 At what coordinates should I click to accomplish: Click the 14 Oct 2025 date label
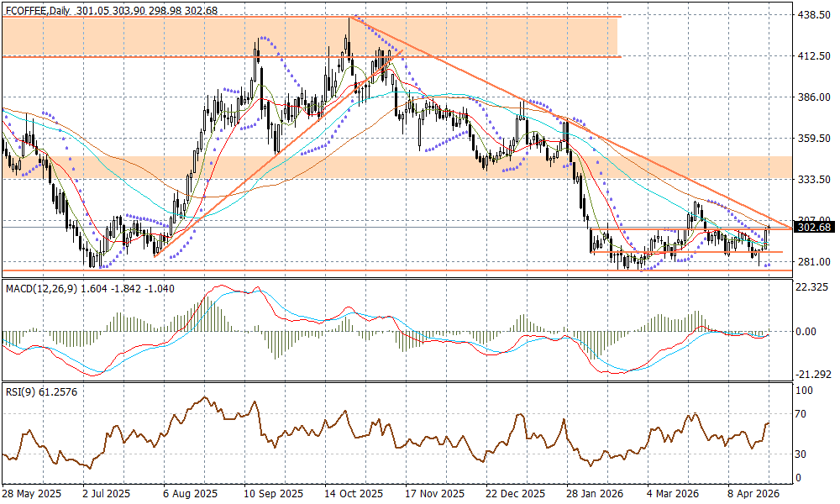(355, 494)
